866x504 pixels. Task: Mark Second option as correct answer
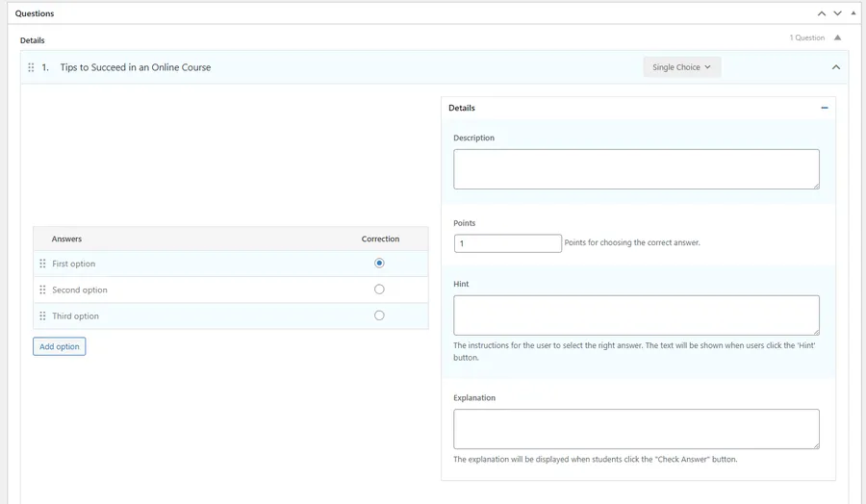(379, 290)
